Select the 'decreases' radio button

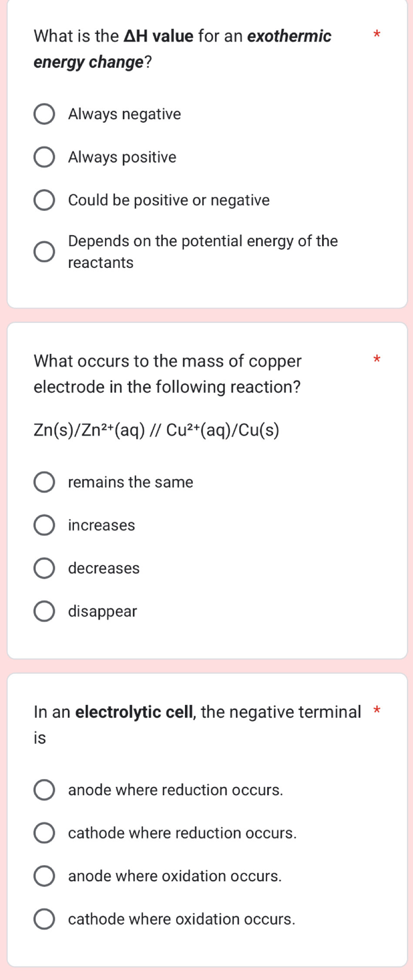45,568
